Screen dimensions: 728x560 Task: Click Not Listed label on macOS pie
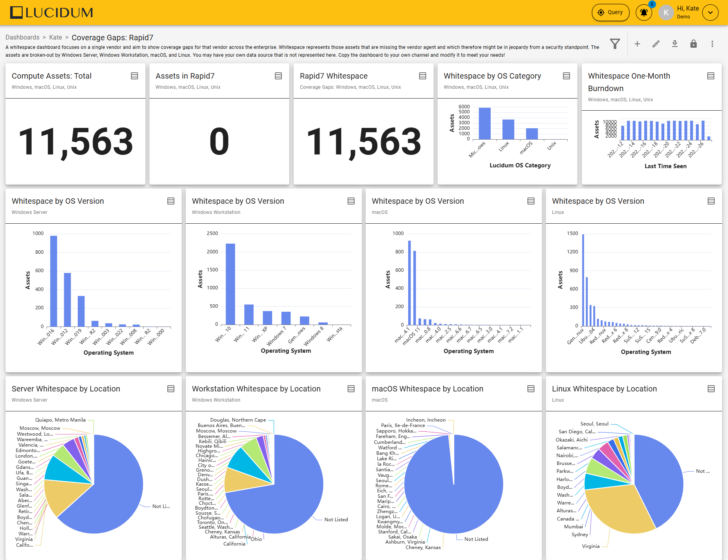coord(476,539)
